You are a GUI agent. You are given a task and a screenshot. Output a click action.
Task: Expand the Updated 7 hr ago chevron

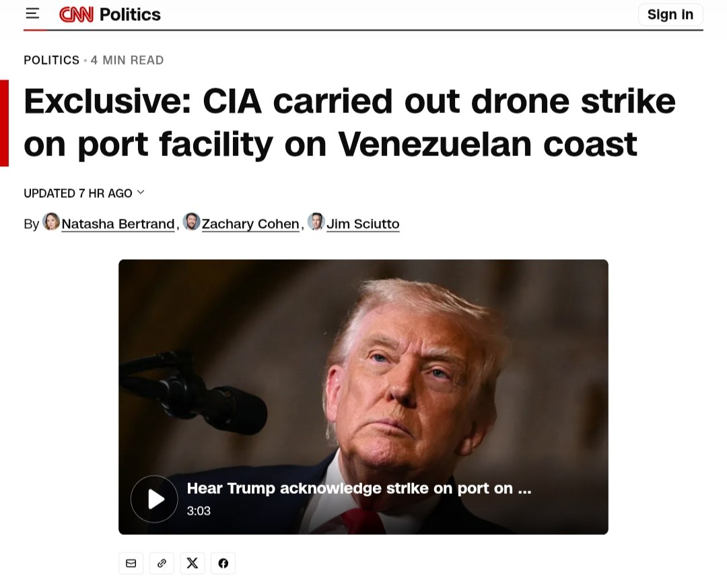pyautogui.click(x=141, y=192)
